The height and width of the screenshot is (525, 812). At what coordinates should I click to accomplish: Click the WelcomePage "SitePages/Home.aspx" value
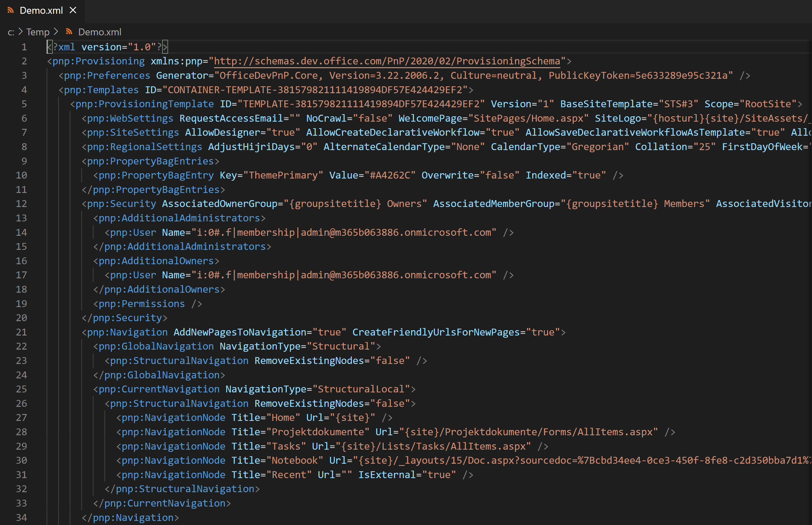(x=528, y=118)
